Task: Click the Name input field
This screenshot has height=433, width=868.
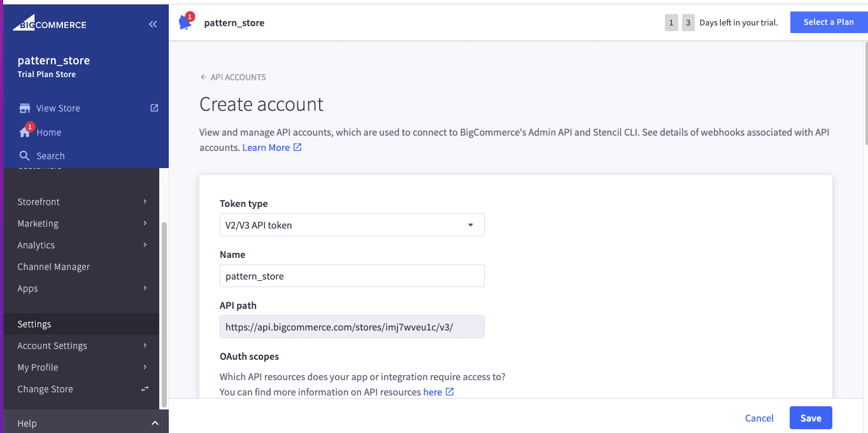Action: [x=352, y=276]
